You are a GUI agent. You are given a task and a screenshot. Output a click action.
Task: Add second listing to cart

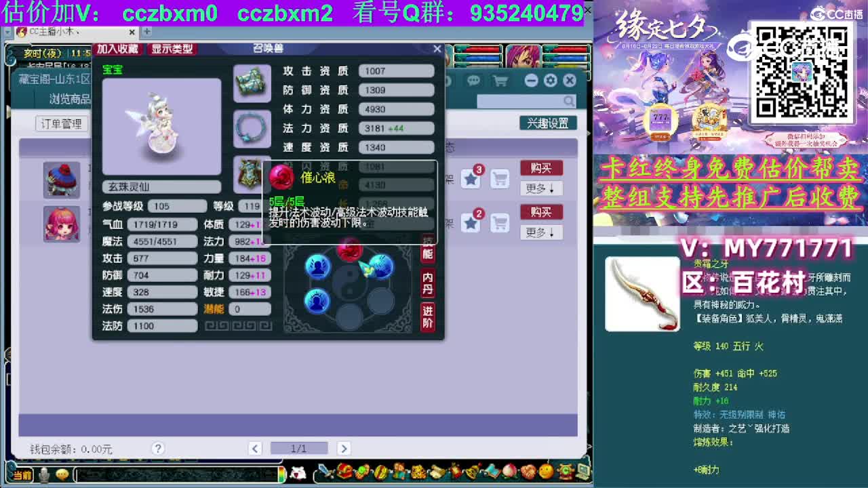pos(500,222)
